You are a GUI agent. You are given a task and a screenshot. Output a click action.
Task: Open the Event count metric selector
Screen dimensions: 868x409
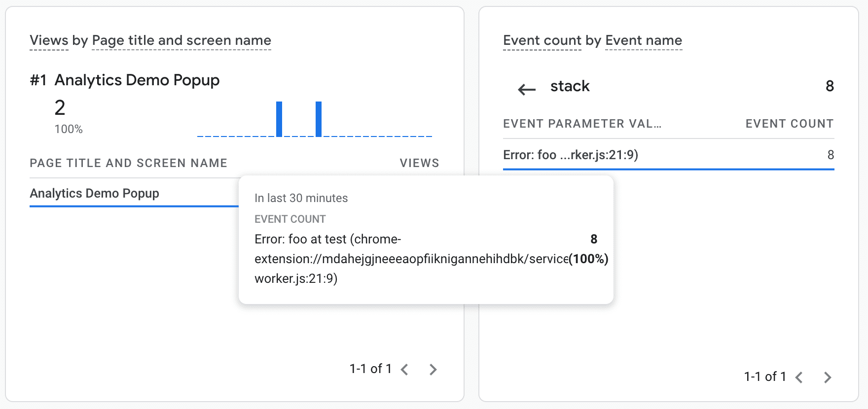[542, 40]
